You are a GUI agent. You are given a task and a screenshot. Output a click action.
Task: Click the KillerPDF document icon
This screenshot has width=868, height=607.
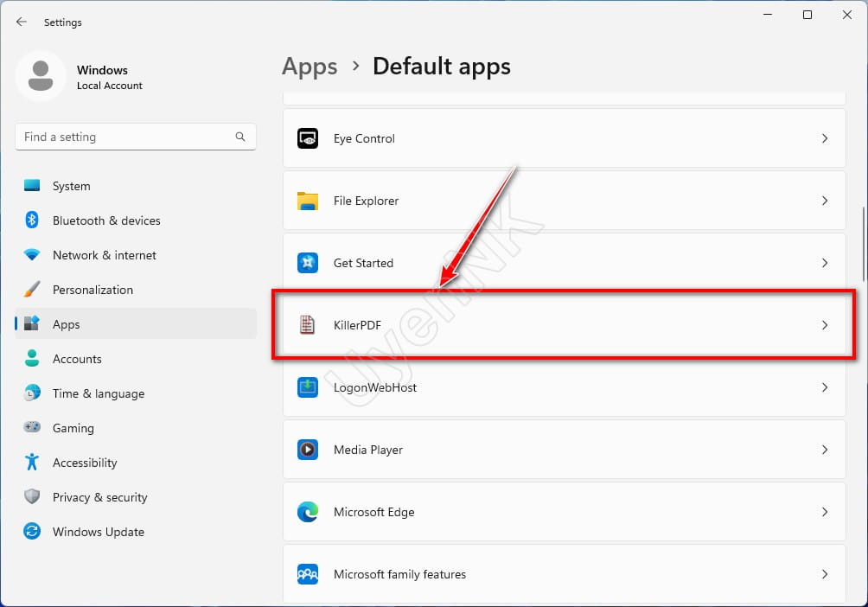[307, 324]
